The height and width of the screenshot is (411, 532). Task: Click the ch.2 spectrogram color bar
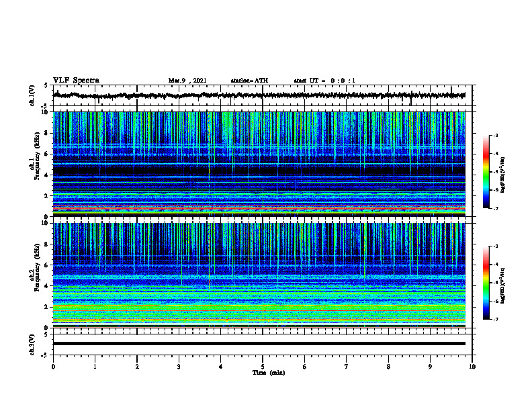pos(486,283)
